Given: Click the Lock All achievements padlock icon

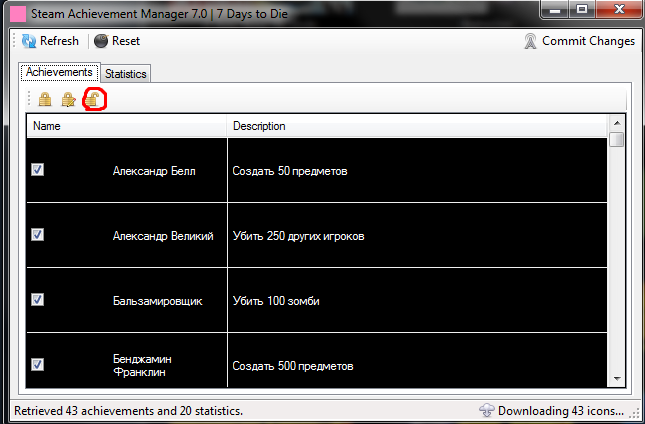Looking at the screenshot, I should (45, 100).
